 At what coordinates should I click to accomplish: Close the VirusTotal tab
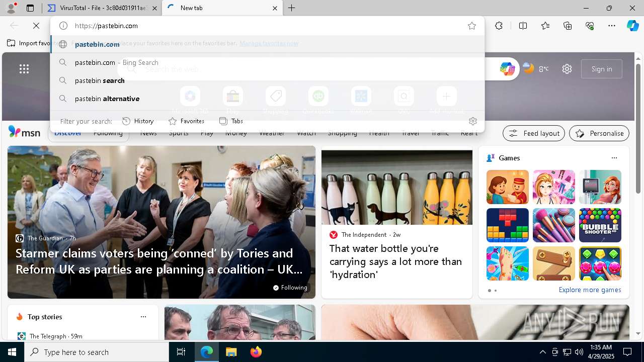click(154, 8)
